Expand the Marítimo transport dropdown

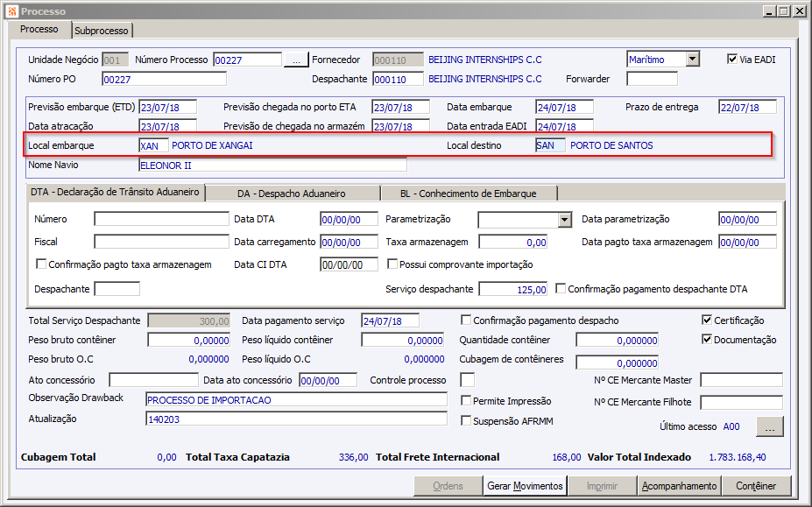click(x=693, y=60)
